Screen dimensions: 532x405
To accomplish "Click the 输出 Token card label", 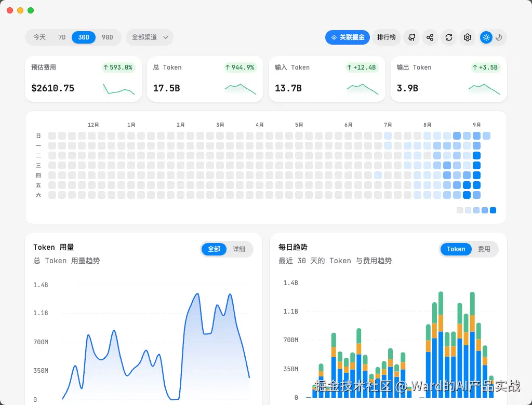I will point(414,67).
